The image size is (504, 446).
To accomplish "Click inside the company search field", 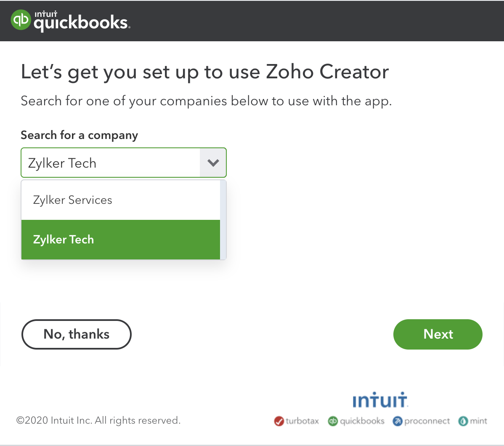I will [110, 163].
